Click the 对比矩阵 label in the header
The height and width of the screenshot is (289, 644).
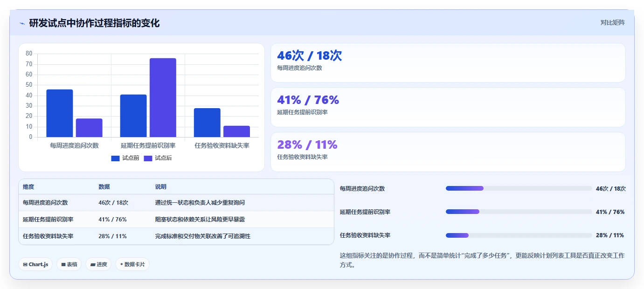[x=612, y=22]
